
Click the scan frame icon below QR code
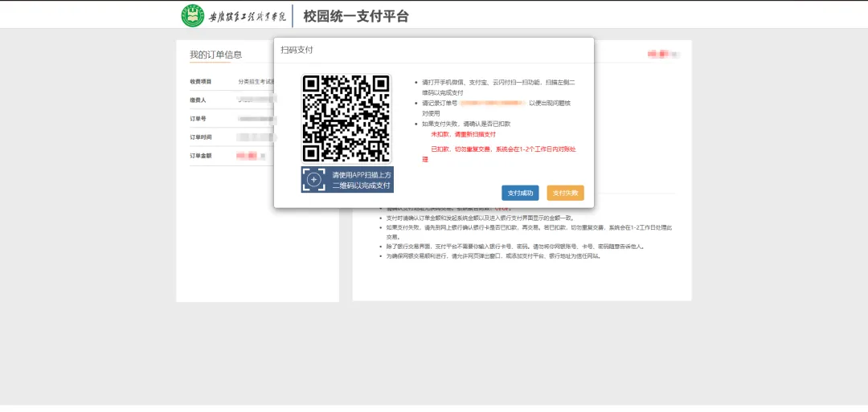pos(314,180)
